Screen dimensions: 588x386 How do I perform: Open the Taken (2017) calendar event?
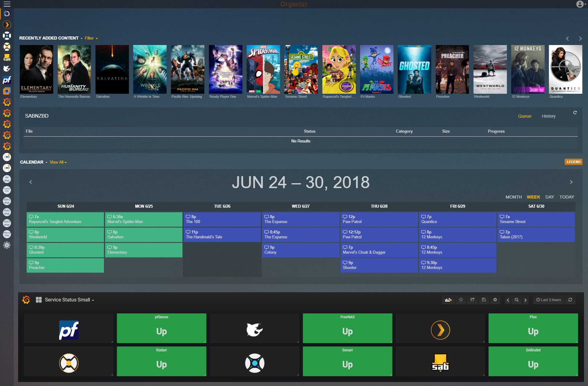click(x=536, y=235)
